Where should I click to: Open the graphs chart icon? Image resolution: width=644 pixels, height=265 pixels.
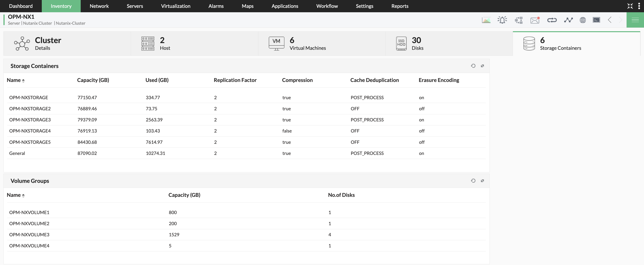point(486,20)
